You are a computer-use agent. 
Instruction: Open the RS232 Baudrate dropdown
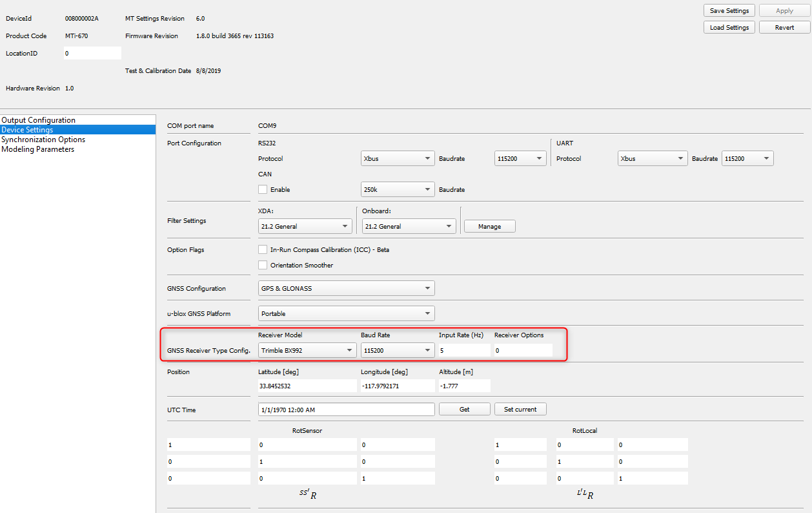pos(520,158)
